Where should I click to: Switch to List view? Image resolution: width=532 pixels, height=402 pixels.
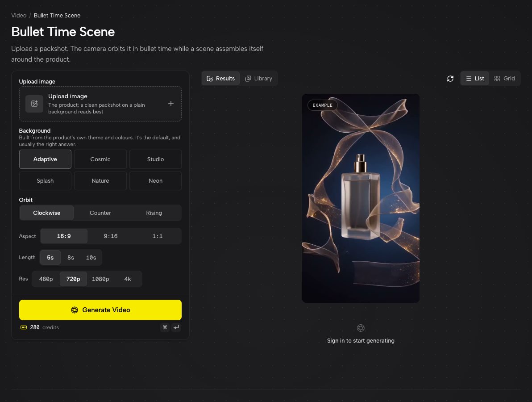pyautogui.click(x=475, y=79)
